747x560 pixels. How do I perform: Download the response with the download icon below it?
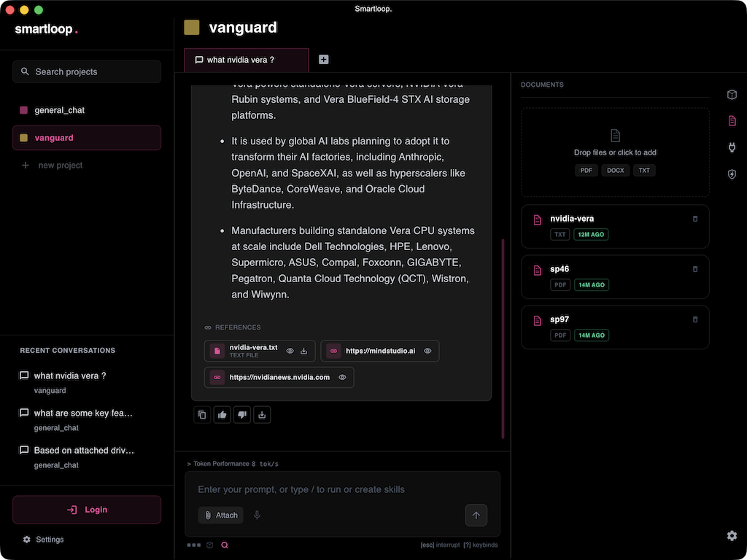pos(262,415)
